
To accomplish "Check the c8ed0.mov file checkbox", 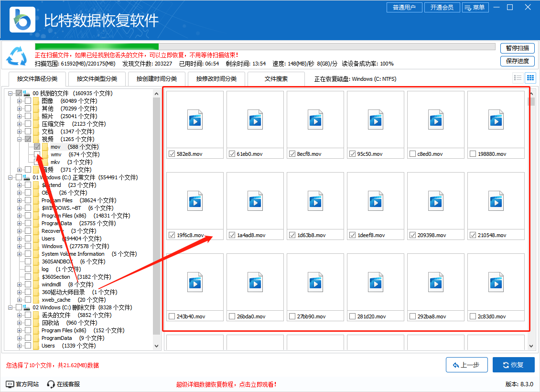I will click(412, 154).
